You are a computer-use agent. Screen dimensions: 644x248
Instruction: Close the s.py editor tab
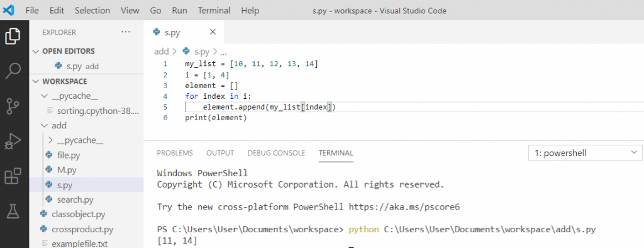(x=213, y=32)
